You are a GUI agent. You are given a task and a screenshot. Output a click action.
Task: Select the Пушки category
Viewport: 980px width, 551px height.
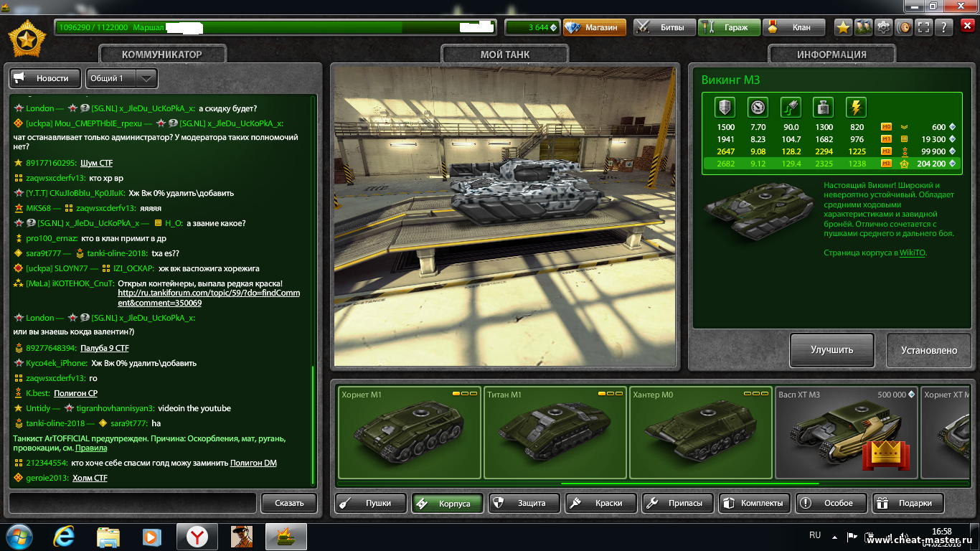[370, 503]
